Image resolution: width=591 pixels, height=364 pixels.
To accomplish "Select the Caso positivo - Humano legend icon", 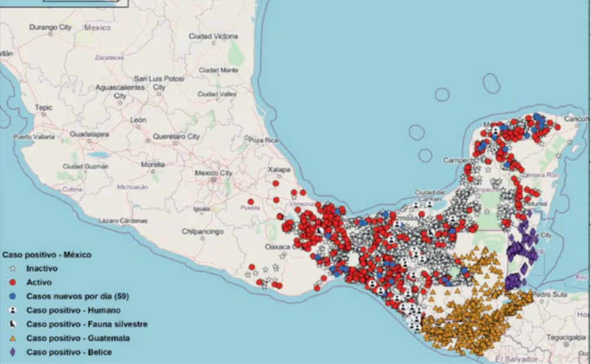I will (x=13, y=310).
